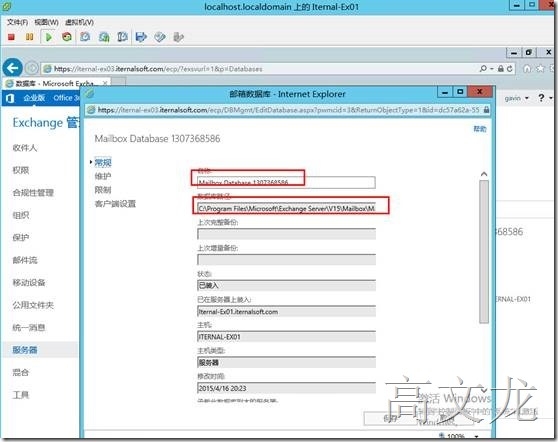Click the dialog scrollbar up arrow
The width and height of the screenshot is (558, 442).
[x=483, y=174]
